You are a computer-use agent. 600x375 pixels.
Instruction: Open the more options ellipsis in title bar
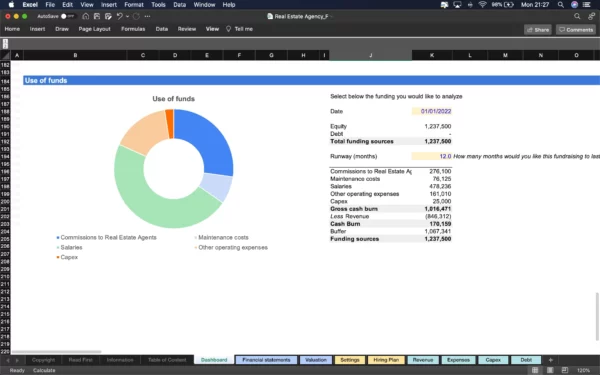pos(147,16)
